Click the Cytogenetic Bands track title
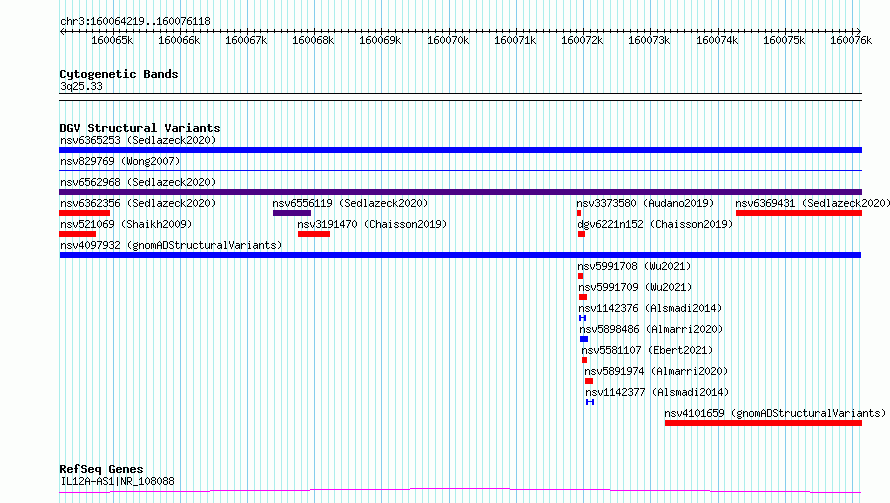The width and height of the screenshot is (890, 503). point(119,74)
